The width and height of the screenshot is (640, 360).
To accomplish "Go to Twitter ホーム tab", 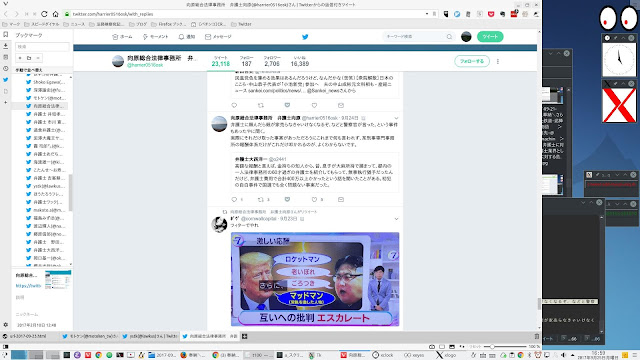I will pyautogui.click(x=122, y=37).
